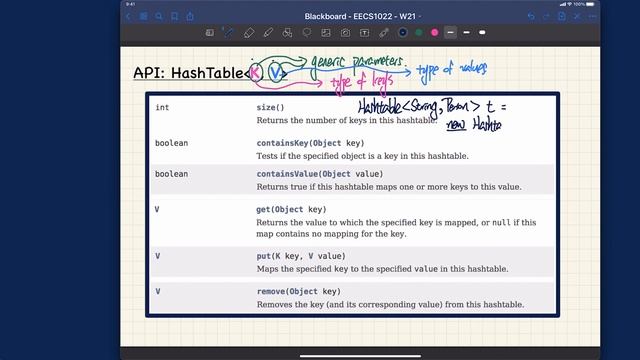Select the Eraser tool

pos(249,33)
